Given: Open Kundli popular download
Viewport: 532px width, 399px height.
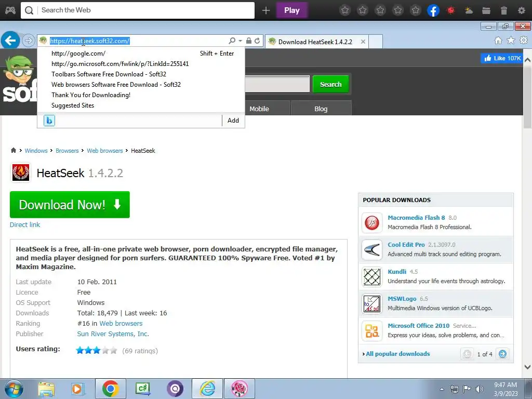Looking at the screenshot, I should tap(397, 271).
